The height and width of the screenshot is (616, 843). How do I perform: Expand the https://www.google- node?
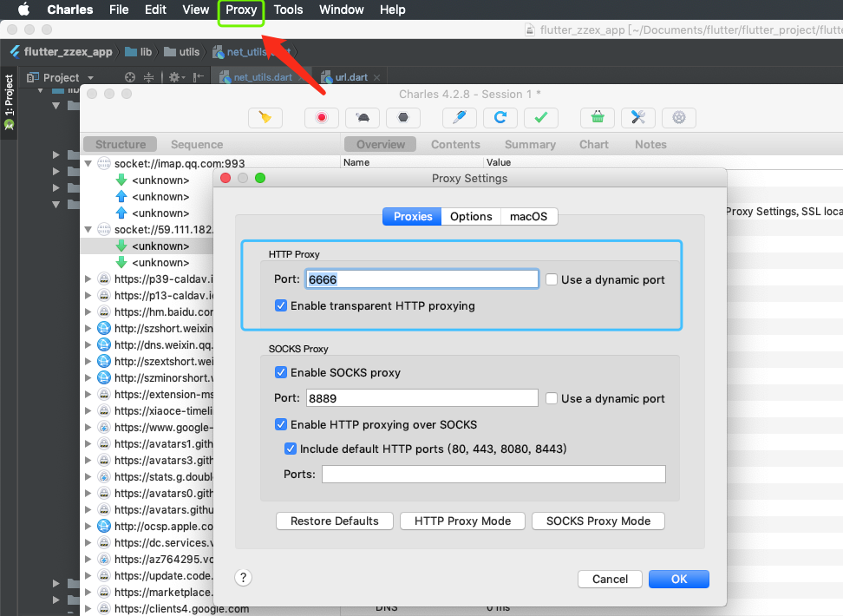(x=88, y=427)
